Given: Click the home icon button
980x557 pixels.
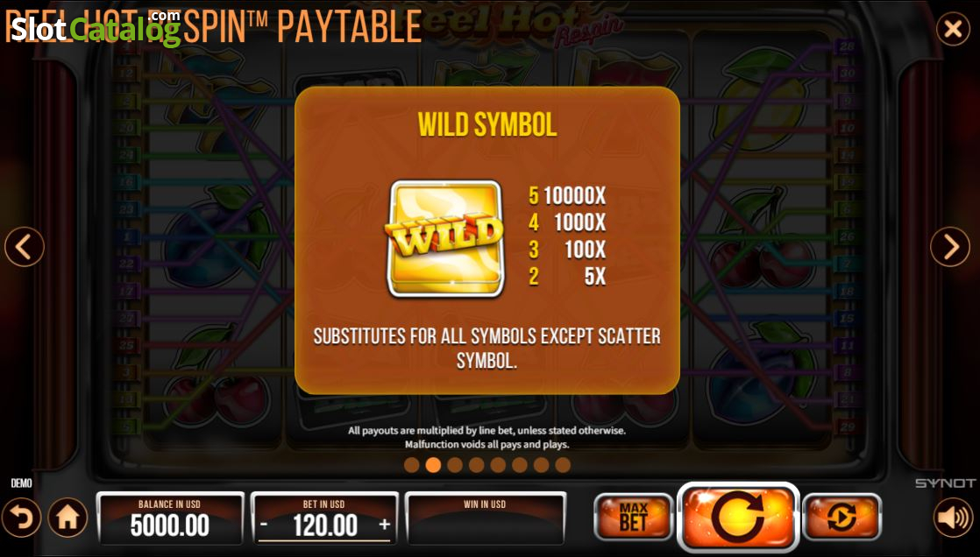Looking at the screenshot, I should coord(68,518).
